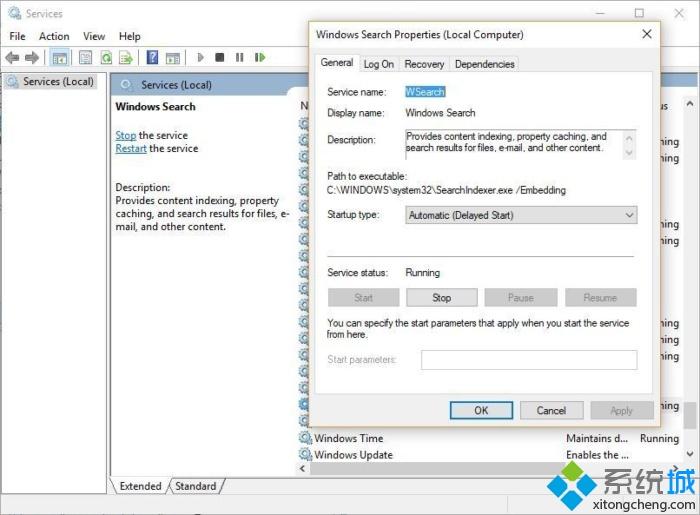The image size is (700, 515).
Task: Switch to the Recovery tab
Action: (424, 64)
